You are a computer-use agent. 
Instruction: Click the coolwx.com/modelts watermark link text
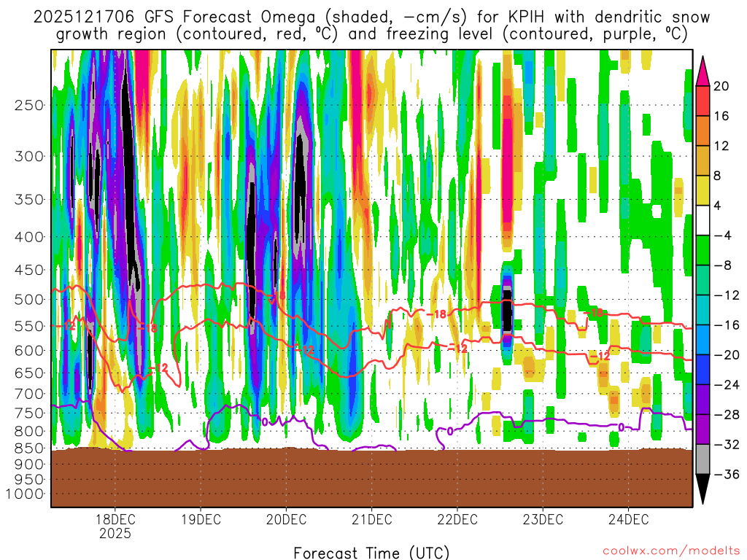click(670, 551)
